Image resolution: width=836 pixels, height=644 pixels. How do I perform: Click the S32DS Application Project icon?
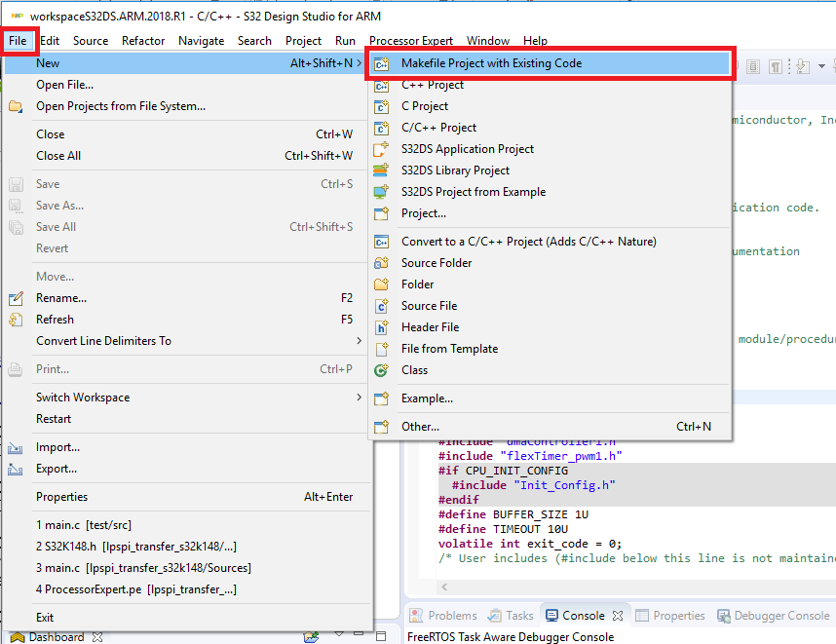[381, 149]
